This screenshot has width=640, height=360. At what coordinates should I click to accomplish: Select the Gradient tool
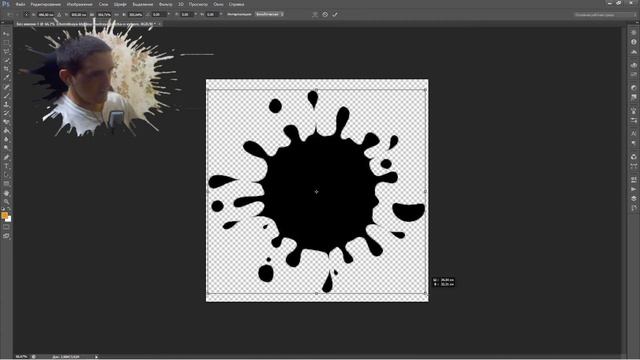[6, 131]
